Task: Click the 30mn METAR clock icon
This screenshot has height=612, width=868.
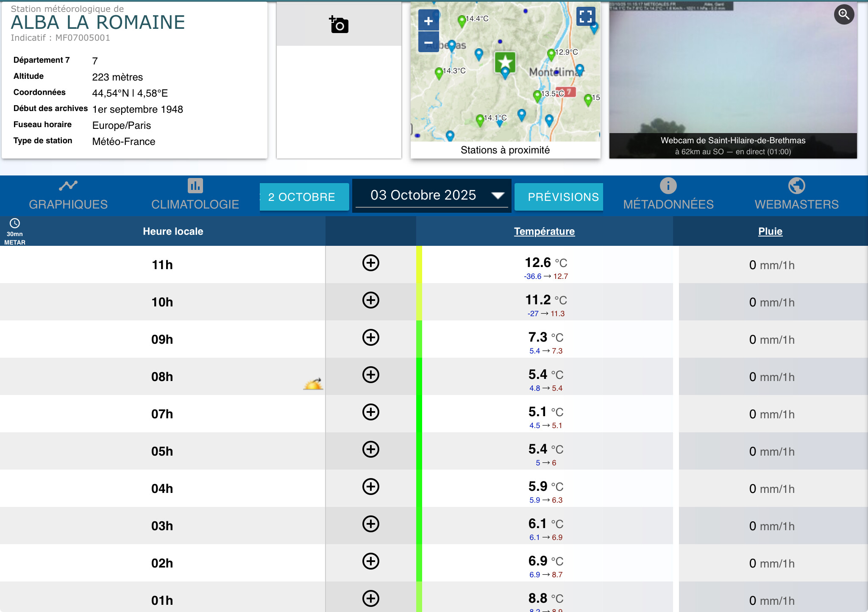Action: (x=15, y=223)
